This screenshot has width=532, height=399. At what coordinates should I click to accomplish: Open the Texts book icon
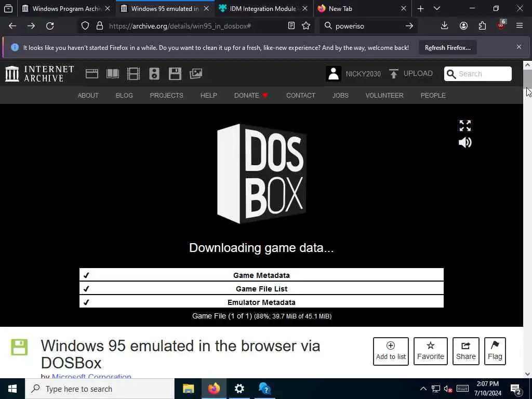(x=112, y=74)
